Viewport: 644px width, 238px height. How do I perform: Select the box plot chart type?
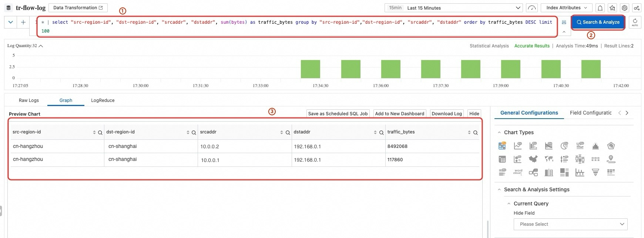pos(580,159)
